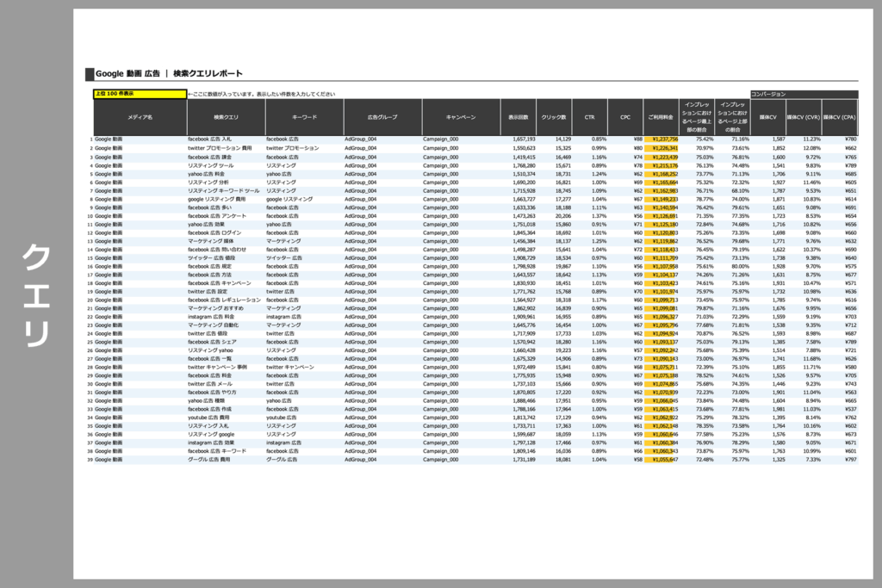
Task: Select the 広告グループ column header
Action: pyautogui.click(x=382, y=116)
